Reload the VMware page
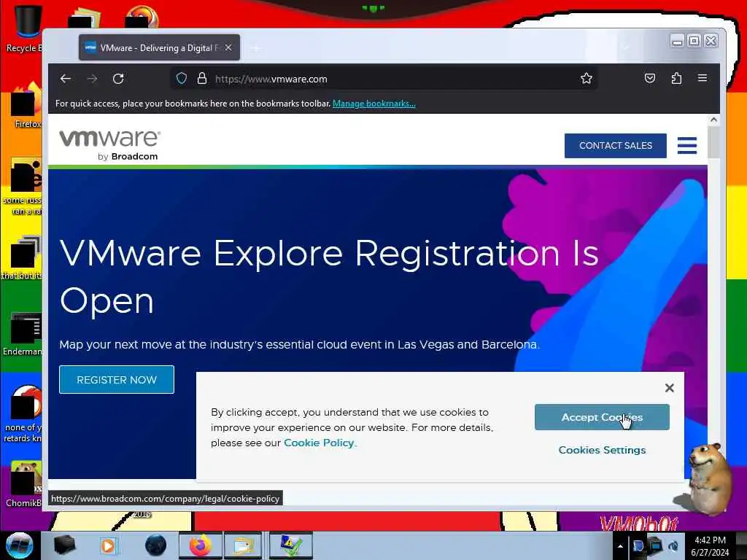 point(118,79)
